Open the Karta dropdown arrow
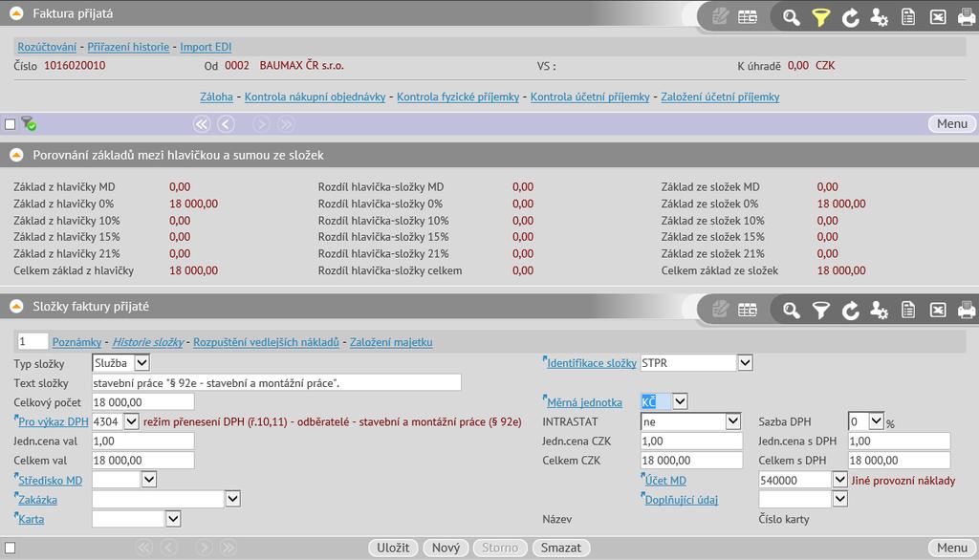The image size is (979, 560). click(x=173, y=518)
